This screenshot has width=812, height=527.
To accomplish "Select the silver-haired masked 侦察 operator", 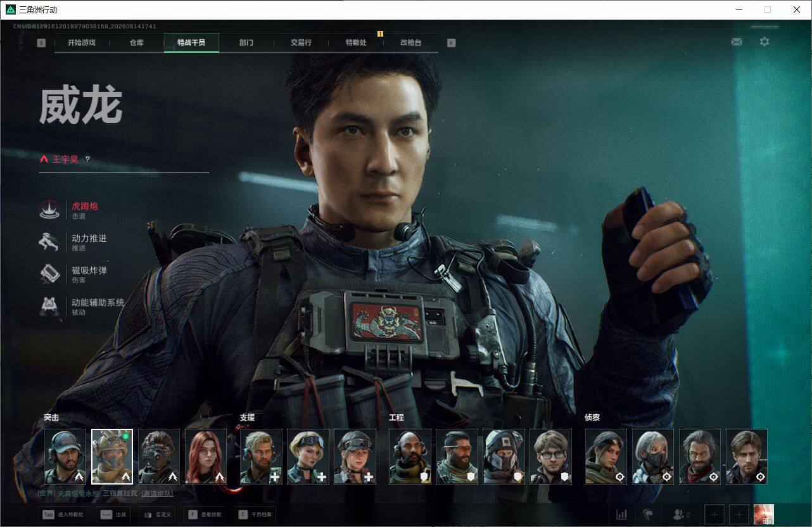I will 653,457.
